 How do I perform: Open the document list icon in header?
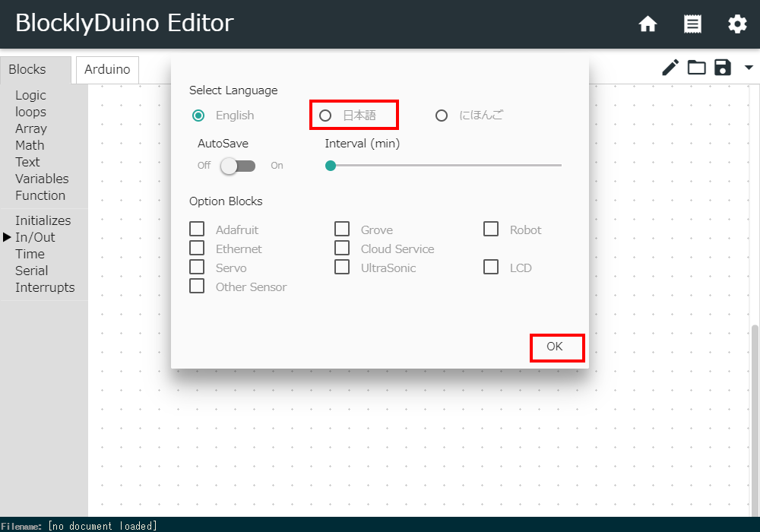692,24
